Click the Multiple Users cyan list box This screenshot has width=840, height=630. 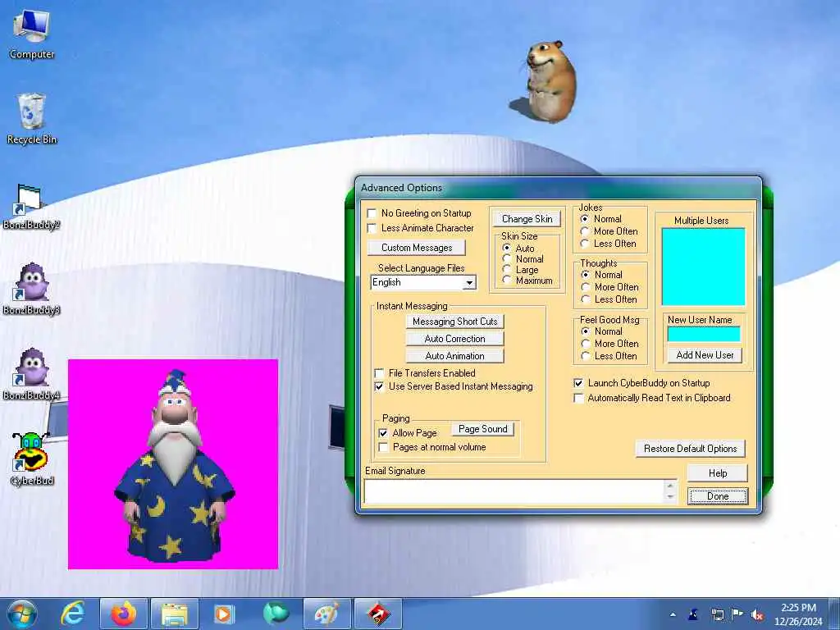pos(703,267)
